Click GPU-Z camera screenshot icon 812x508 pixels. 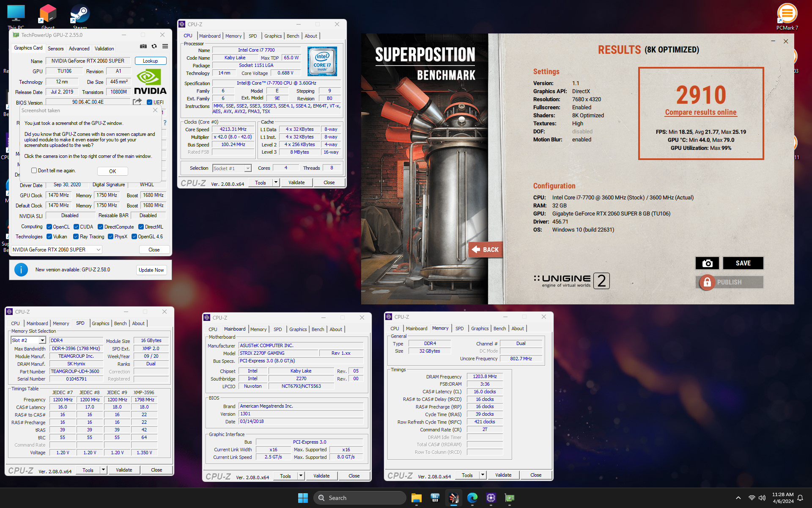(x=143, y=46)
